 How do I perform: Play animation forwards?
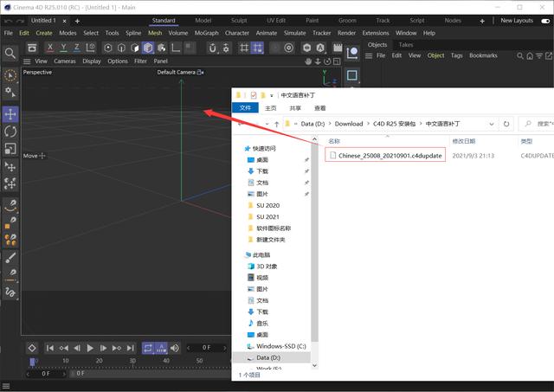(x=90, y=348)
